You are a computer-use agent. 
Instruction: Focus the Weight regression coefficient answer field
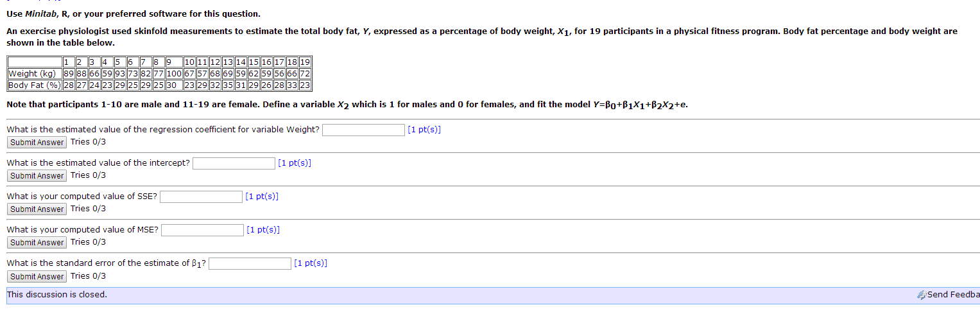(x=363, y=130)
